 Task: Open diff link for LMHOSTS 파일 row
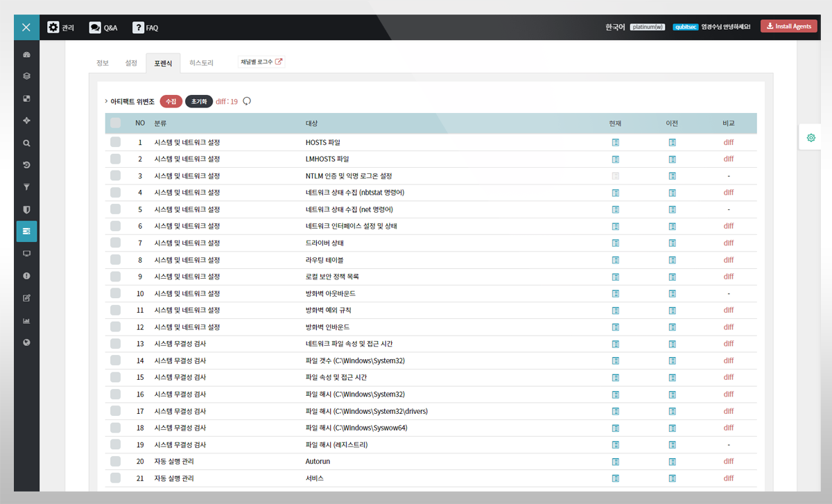tap(728, 159)
